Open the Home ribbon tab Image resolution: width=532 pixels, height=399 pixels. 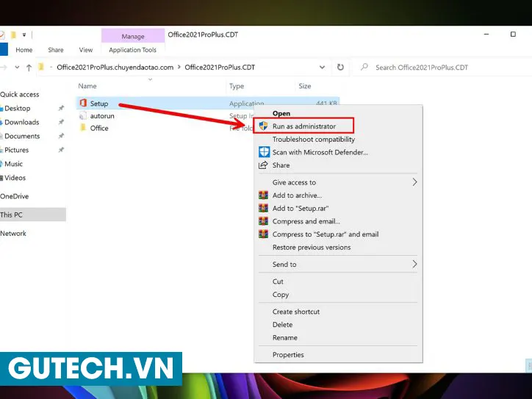(x=24, y=50)
